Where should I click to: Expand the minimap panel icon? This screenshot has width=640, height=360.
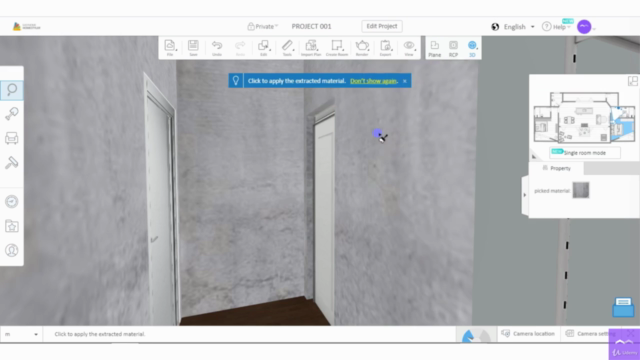click(x=633, y=81)
